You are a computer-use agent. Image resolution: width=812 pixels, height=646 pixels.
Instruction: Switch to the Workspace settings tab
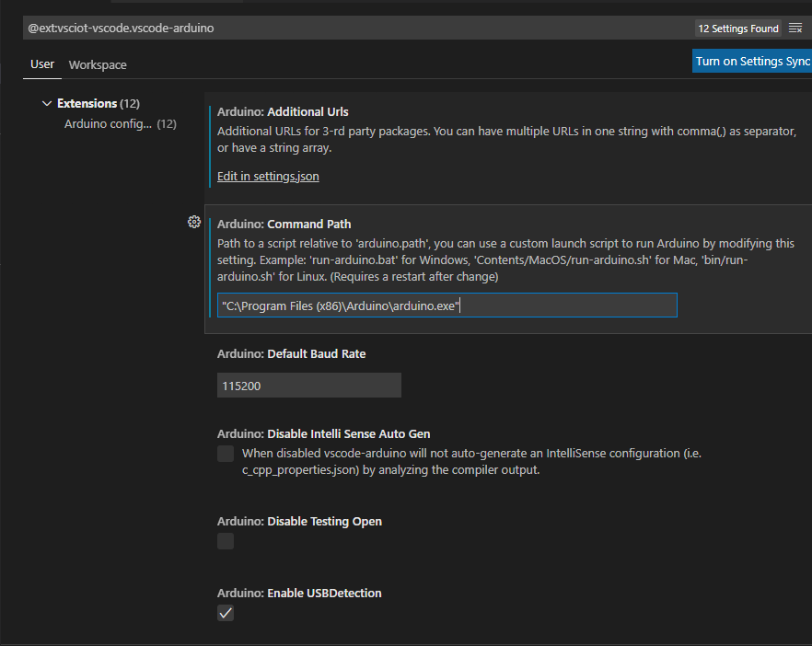click(x=98, y=64)
